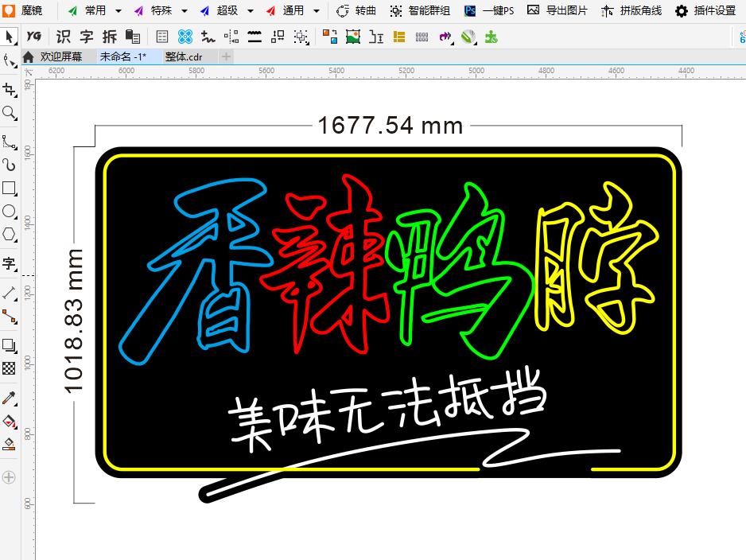Select the Polygon tool
Screen dimensions: 746x560
tap(10, 235)
